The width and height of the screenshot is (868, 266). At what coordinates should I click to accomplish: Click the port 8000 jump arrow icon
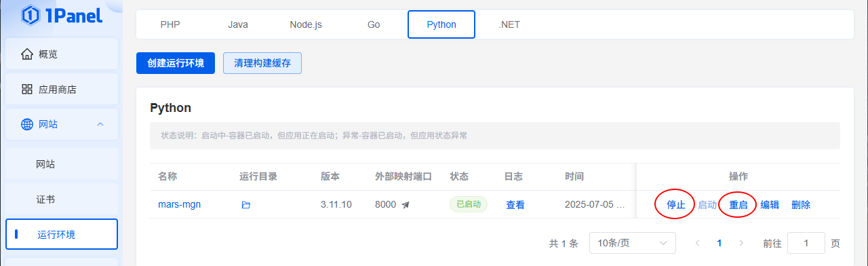point(406,204)
